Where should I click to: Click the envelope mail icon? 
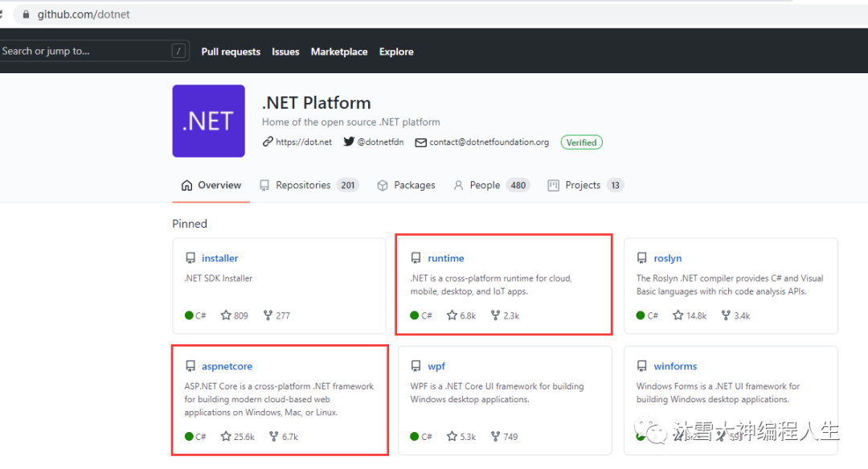pos(420,142)
